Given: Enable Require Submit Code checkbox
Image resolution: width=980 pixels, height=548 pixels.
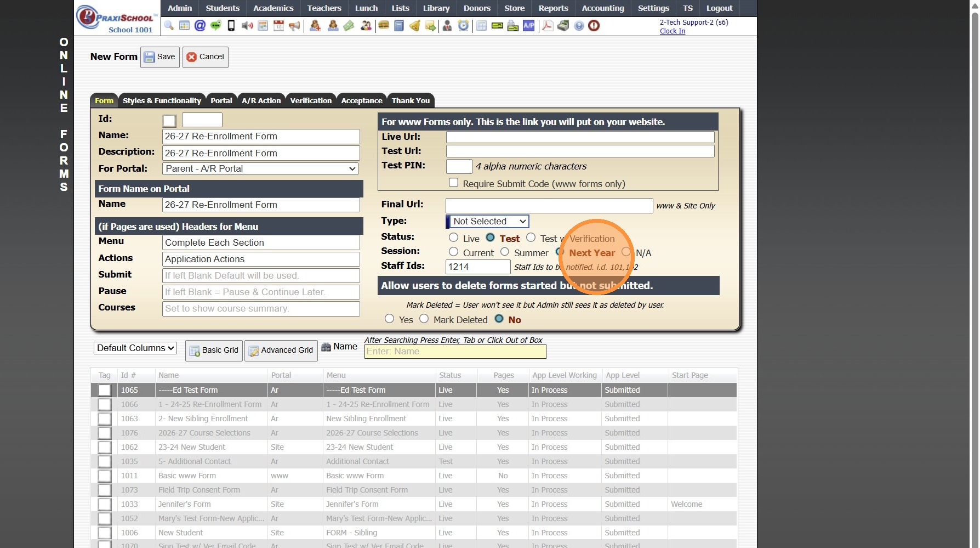Looking at the screenshot, I should point(453,183).
